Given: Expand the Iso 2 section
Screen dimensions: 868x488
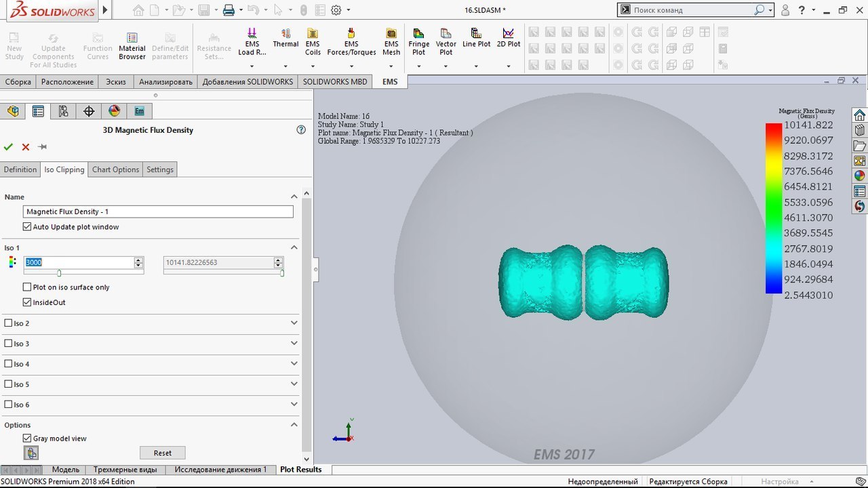Looking at the screenshot, I should [x=294, y=323].
